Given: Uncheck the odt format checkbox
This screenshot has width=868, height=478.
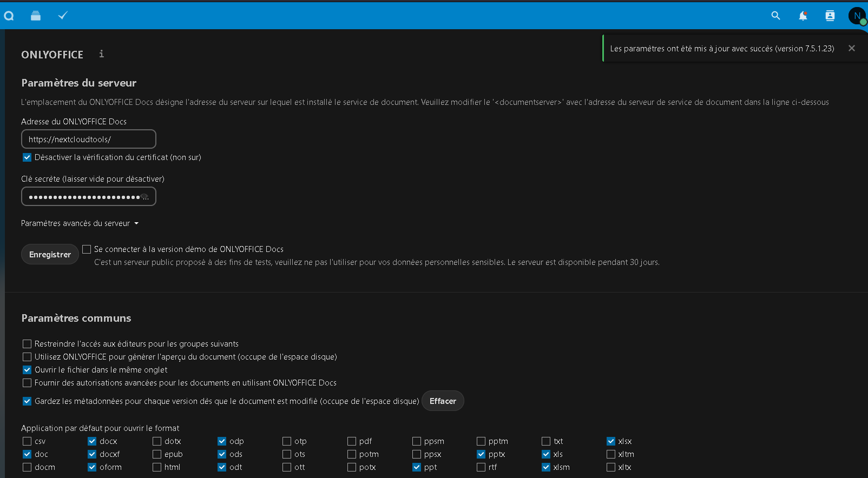Looking at the screenshot, I should [x=222, y=467].
